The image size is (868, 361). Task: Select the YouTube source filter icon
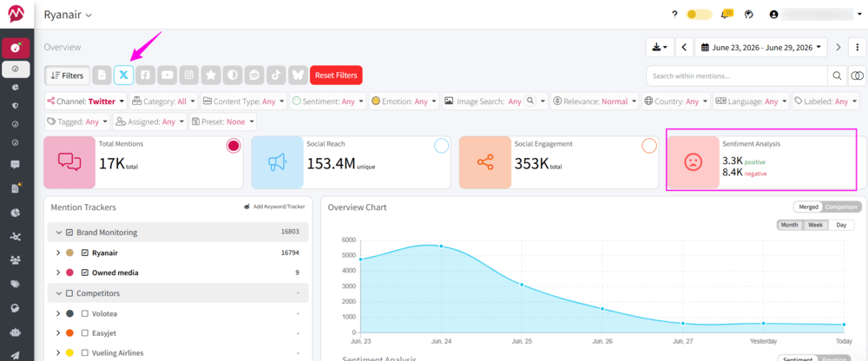(x=168, y=75)
